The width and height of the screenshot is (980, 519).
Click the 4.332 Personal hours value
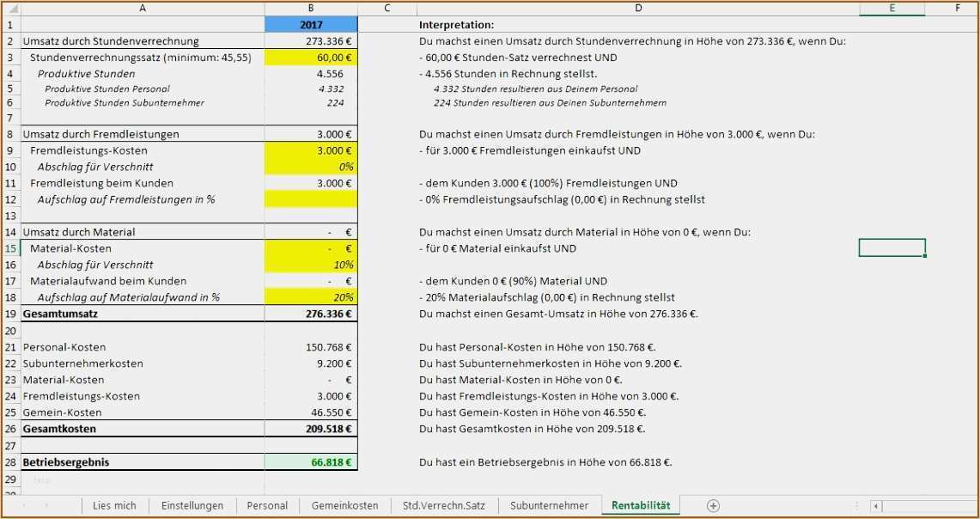(x=311, y=89)
